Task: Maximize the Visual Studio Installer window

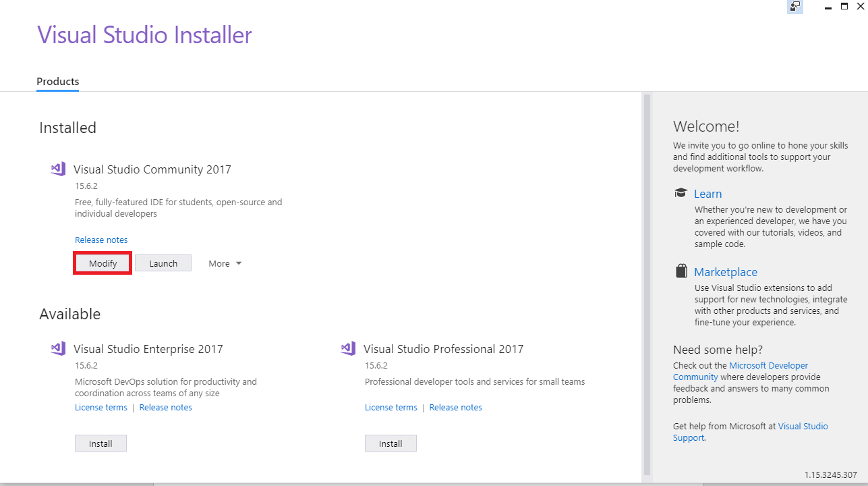Action: 844,7
